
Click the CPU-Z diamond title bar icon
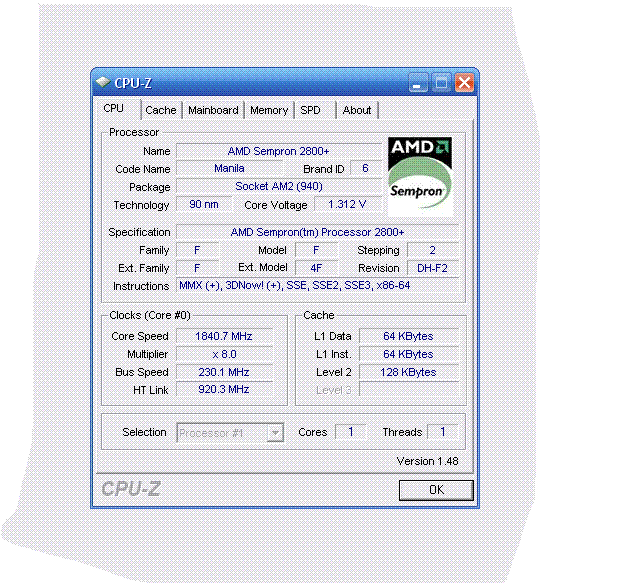point(103,83)
